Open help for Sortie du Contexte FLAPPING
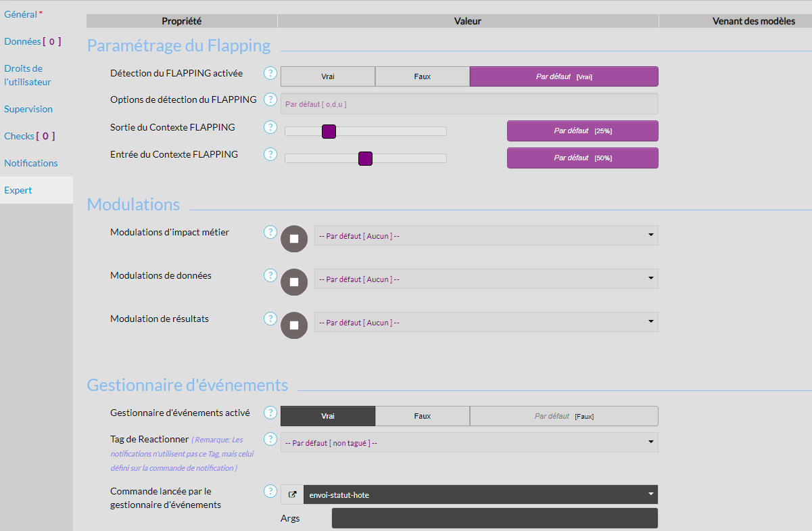Screen dimensions: 812x531 pyautogui.click(x=270, y=127)
